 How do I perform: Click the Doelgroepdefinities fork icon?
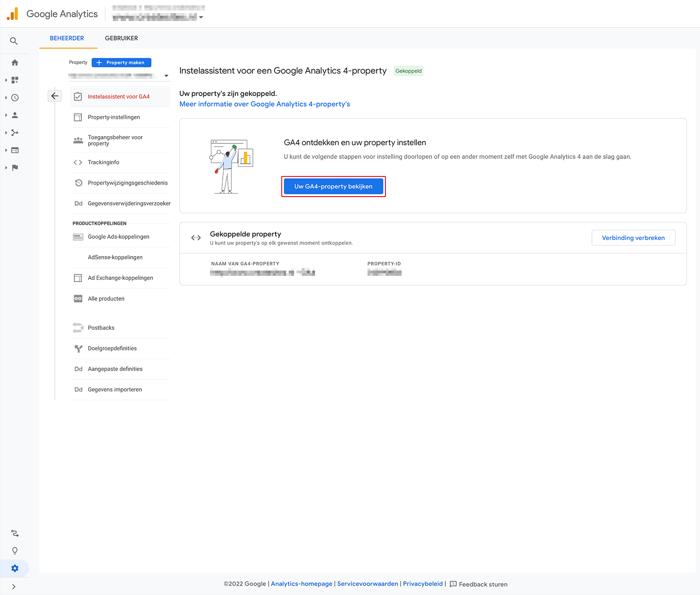[x=78, y=349]
